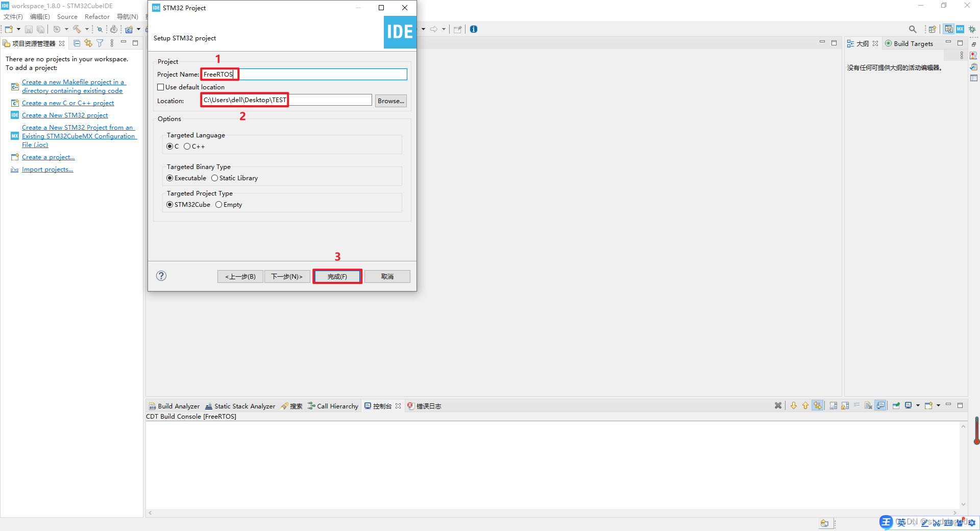Click the New C source folder icon
980x531 pixels.
coord(129,29)
